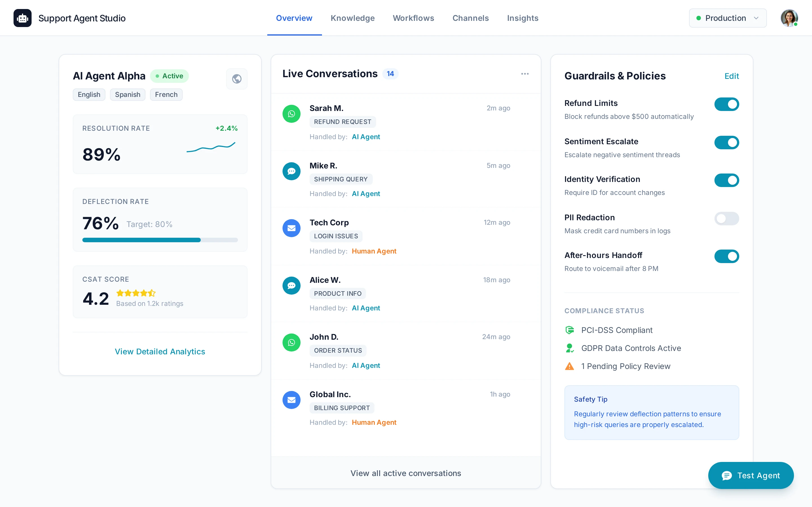
Task: Edit Guardrails & Policies
Action: point(732,76)
